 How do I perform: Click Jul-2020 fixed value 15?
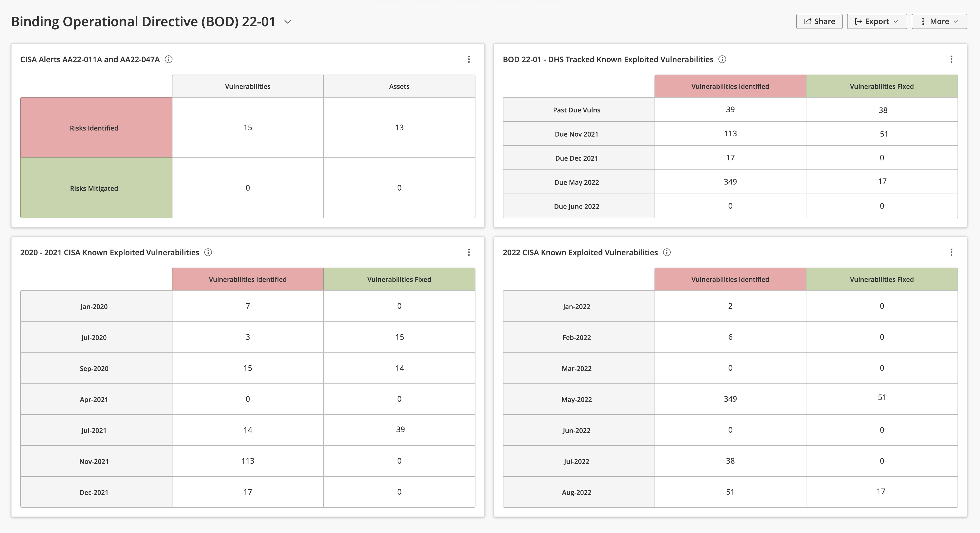400,337
